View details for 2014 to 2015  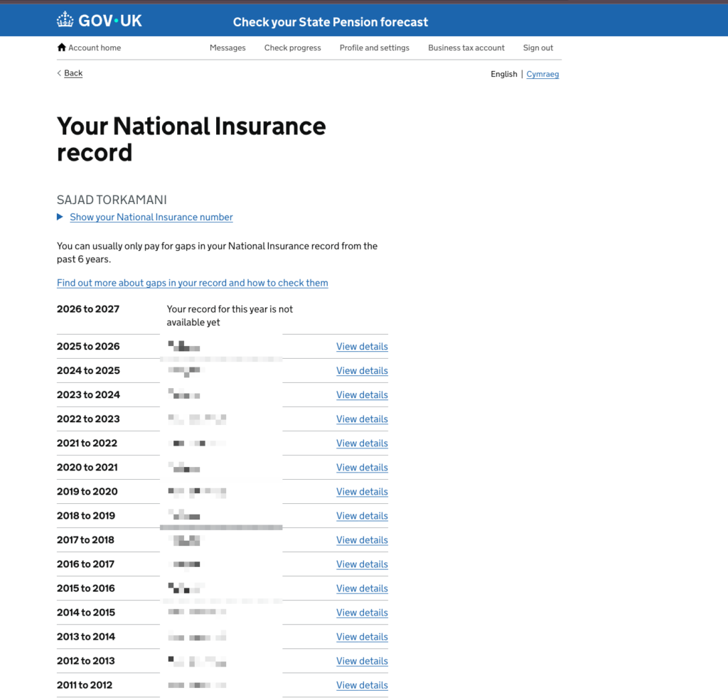(x=362, y=613)
